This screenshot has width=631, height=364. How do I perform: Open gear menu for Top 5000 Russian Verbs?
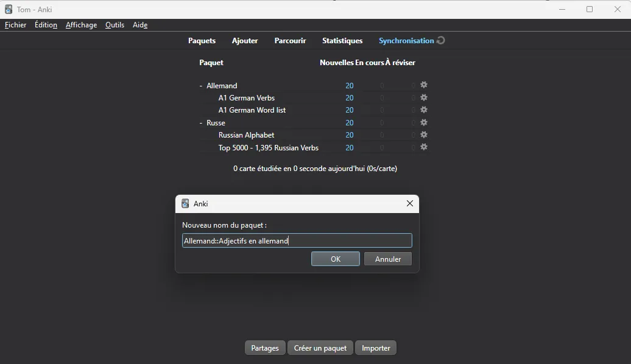point(424,147)
